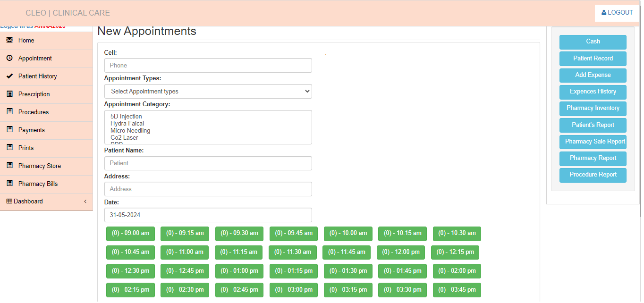
Task: Click the clock icon beside Appointment
Action: pos(9,58)
